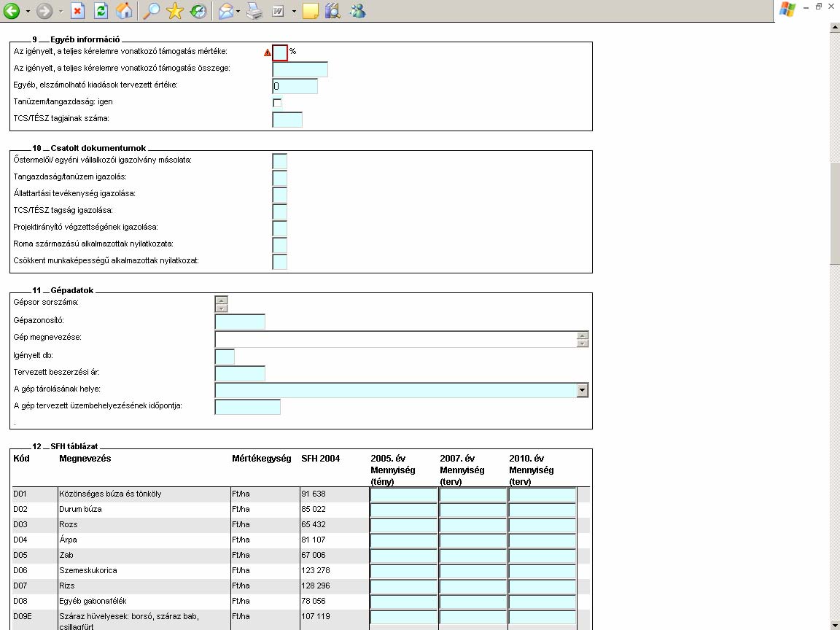The height and width of the screenshot is (630, 840).
Task: Check Csökkent munkaképességű alkalmazottak nyilatkozat box
Action: click(280, 262)
